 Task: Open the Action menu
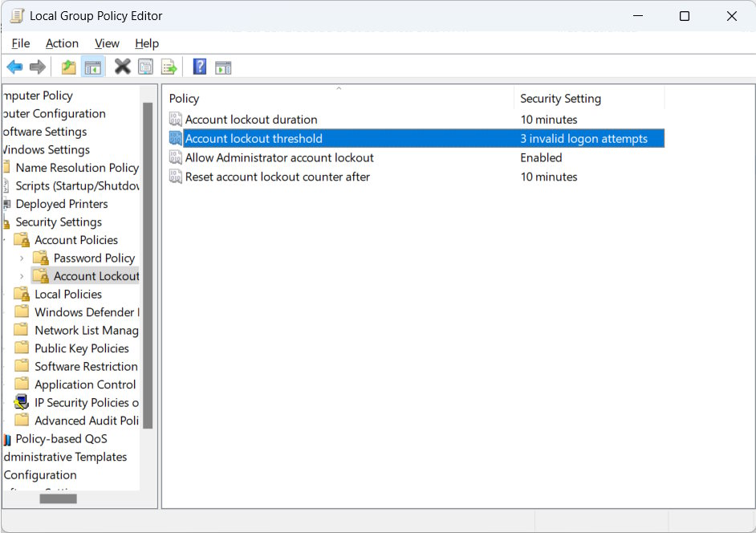[x=62, y=43]
